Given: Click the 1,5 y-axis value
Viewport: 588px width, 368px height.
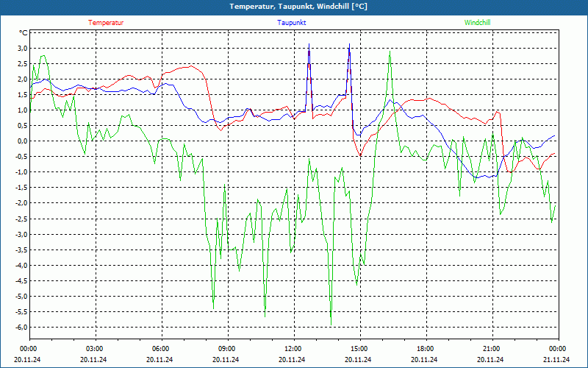Looking at the screenshot, I should coord(23,95).
